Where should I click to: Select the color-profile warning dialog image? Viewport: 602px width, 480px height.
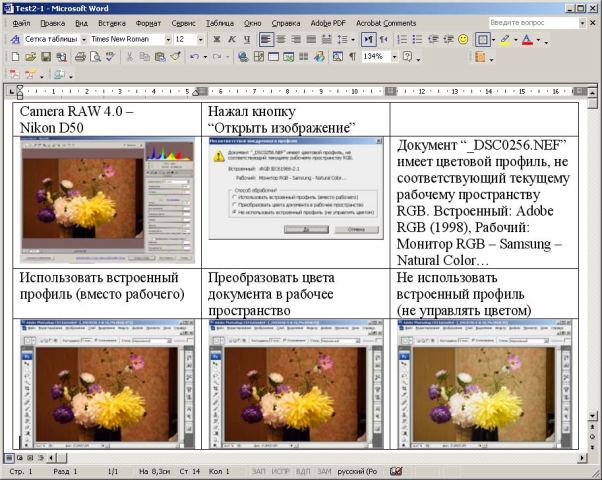(296, 188)
